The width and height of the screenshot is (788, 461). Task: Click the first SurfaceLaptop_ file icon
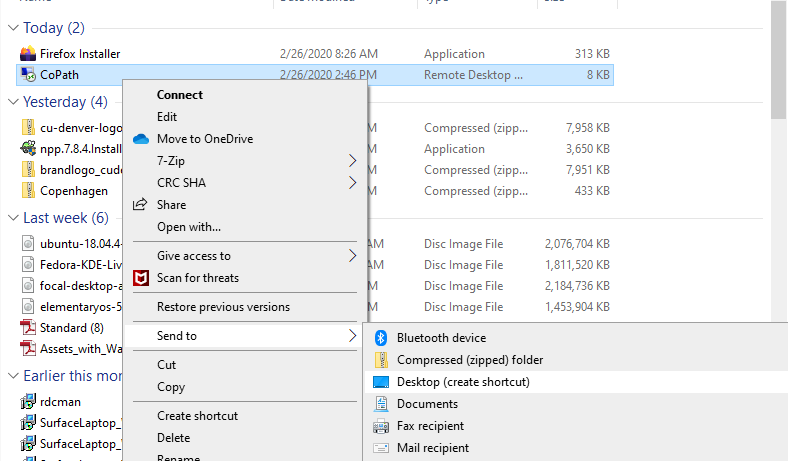tap(28, 422)
